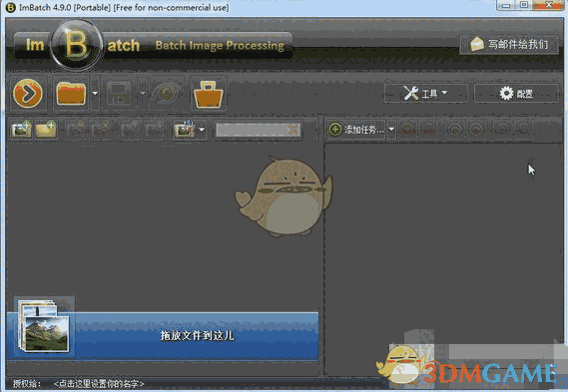Image resolution: width=568 pixels, height=392 pixels.
Task: Minimize the ImBatch window
Action: 506,5
